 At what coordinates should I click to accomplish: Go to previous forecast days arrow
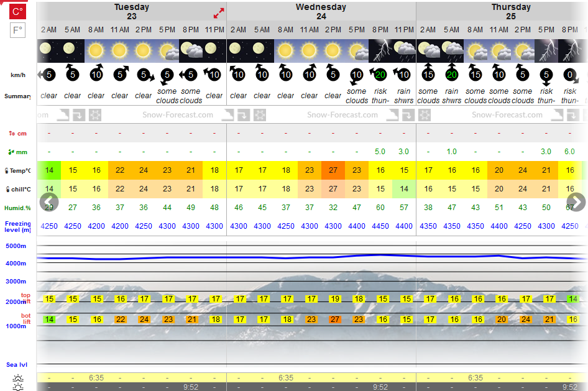tap(49, 203)
